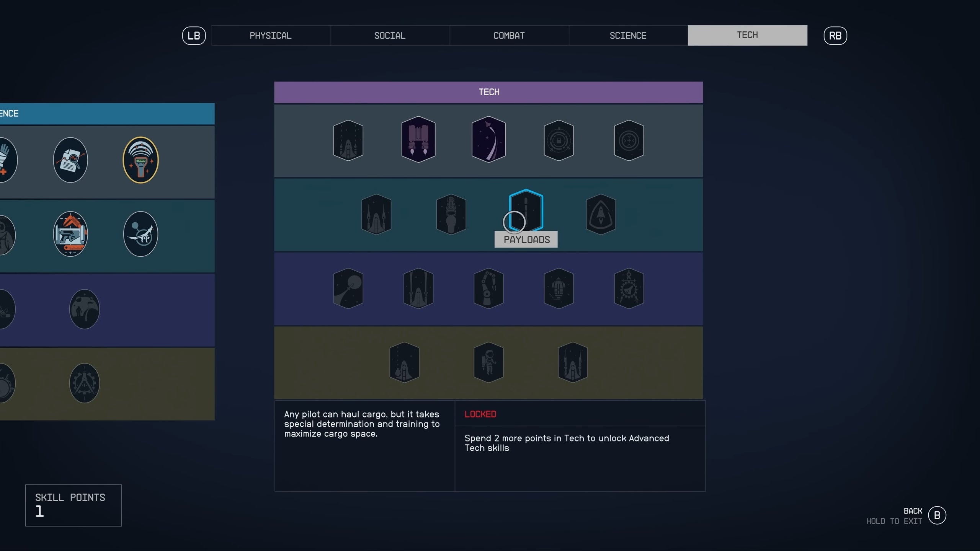Viewport: 980px width, 551px height.
Task: Open the SOCIAL skill category
Action: point(390,35)
